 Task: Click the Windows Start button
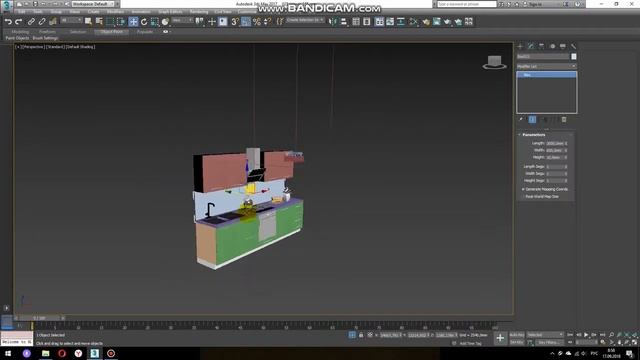(8, 353)
